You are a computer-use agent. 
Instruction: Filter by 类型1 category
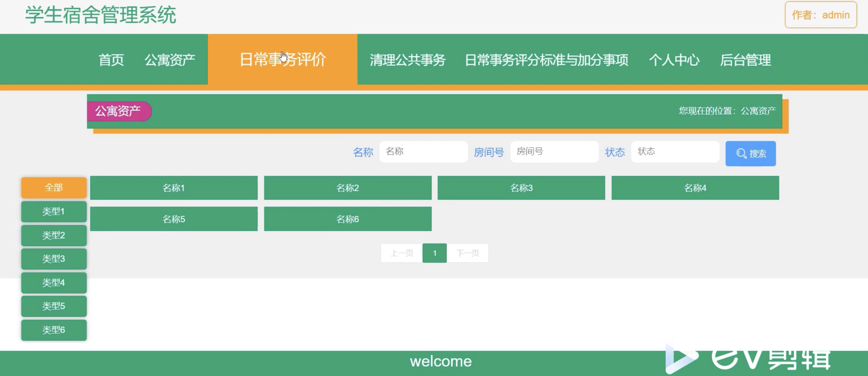pos(54,211)
